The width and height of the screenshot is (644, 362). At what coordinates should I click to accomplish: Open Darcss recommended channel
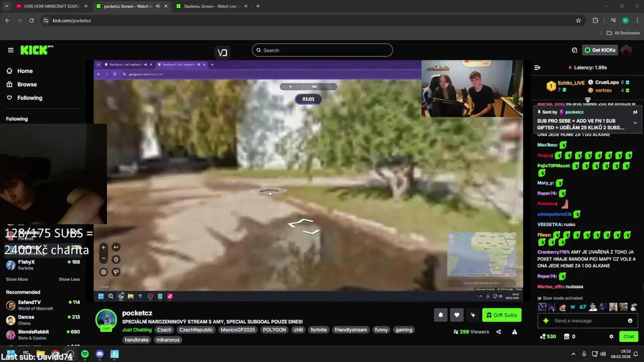(x=43, y=320)
